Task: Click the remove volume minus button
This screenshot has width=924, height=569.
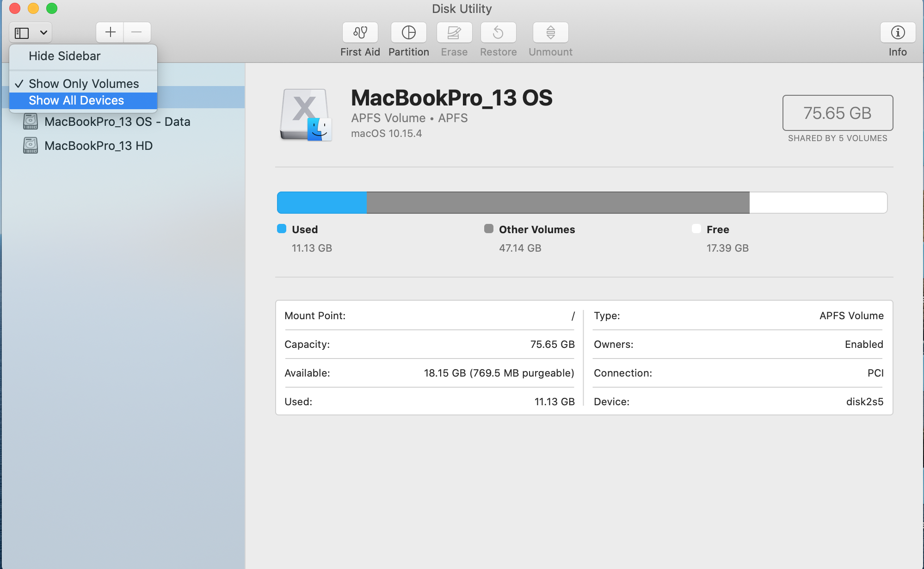Action: point(136,32)
